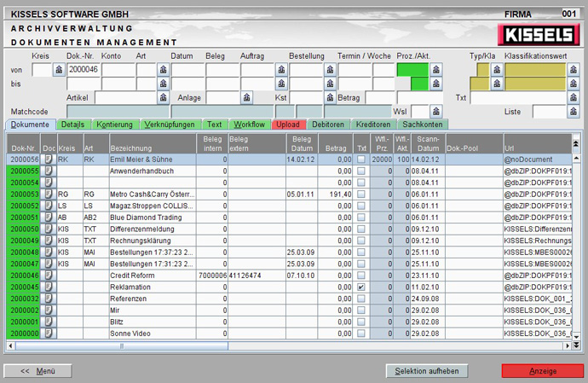Click right arrow of horizontal scrollbar

click(x=568, y=345)
